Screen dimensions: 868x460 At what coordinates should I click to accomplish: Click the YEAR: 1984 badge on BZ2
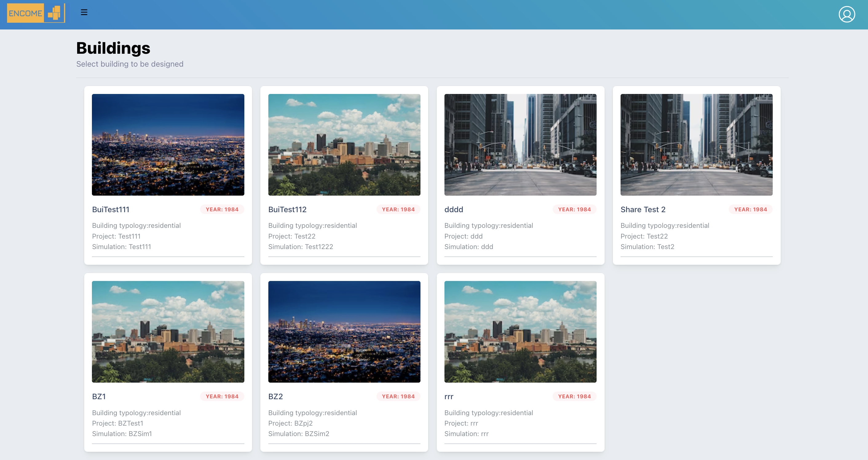click(398, 396)
